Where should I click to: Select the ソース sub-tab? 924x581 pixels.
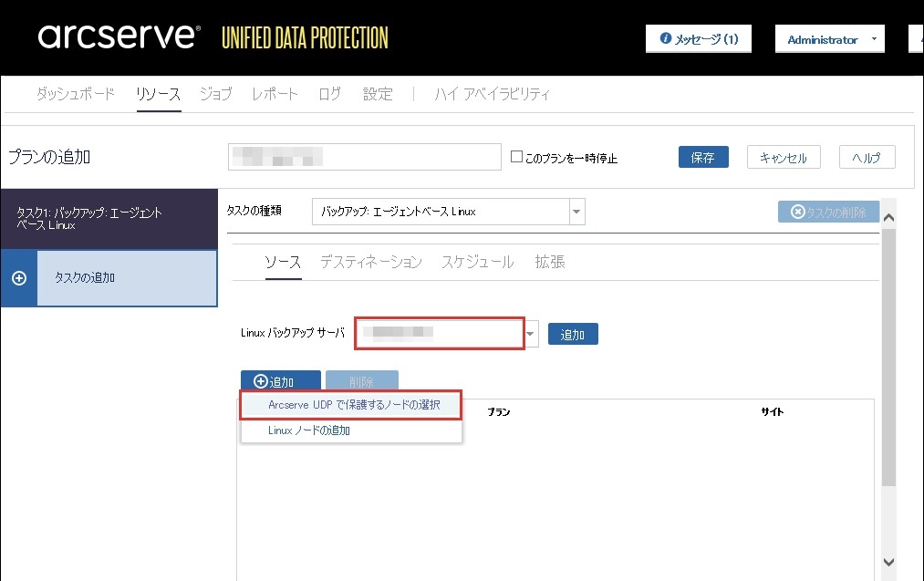pyautogui.click(x=283, y=262)
